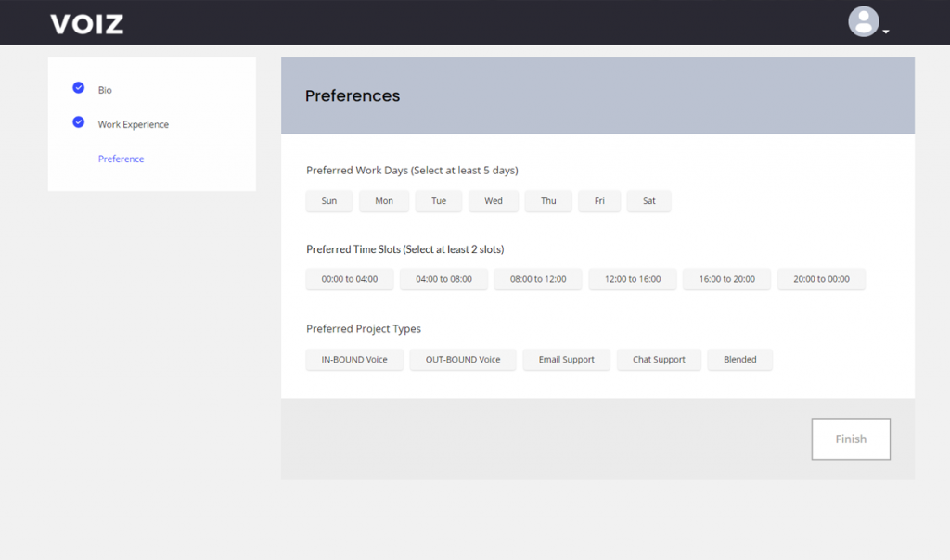Choose the 08:00 to 12:00 slot
The width and height of the screenshot is (950, 560).
pos(538,279)
